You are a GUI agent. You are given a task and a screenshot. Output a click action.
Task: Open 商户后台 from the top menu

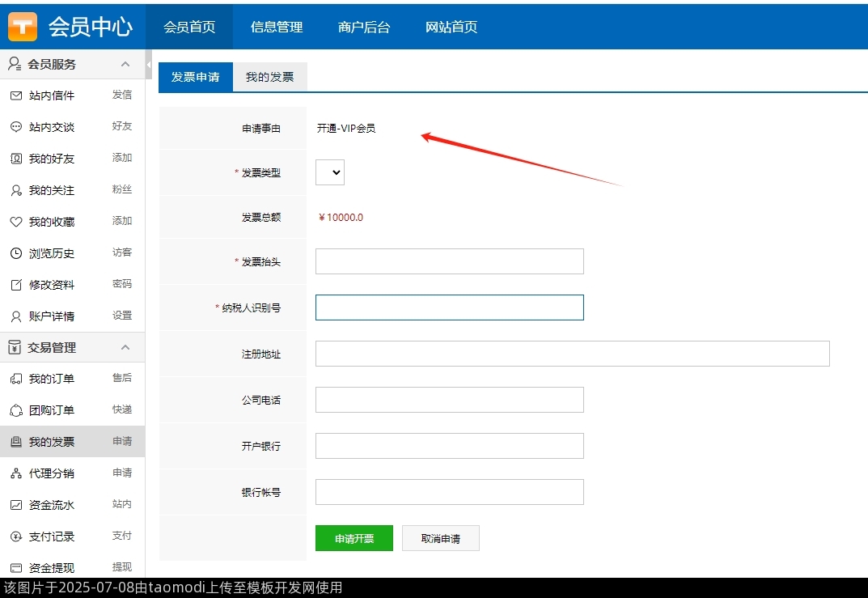point(363,27)
